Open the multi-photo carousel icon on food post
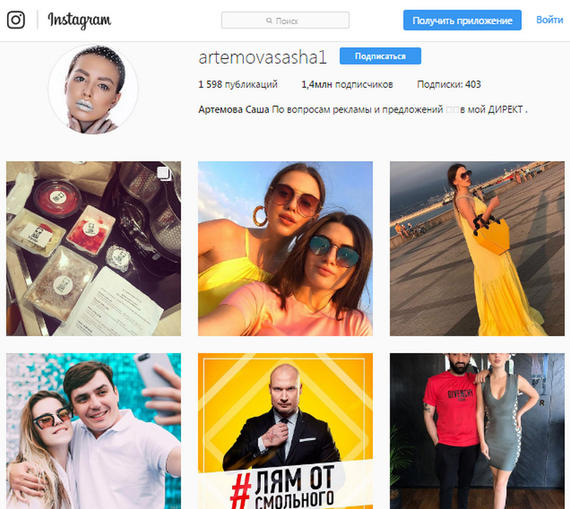The height and width of the screenshot is (509, 570). (164, 173)
